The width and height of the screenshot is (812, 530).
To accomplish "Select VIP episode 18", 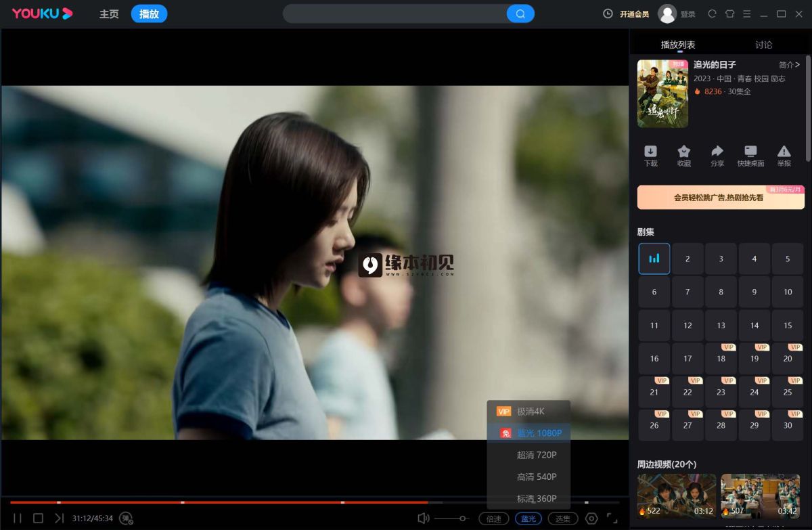I will coord(721,358).
